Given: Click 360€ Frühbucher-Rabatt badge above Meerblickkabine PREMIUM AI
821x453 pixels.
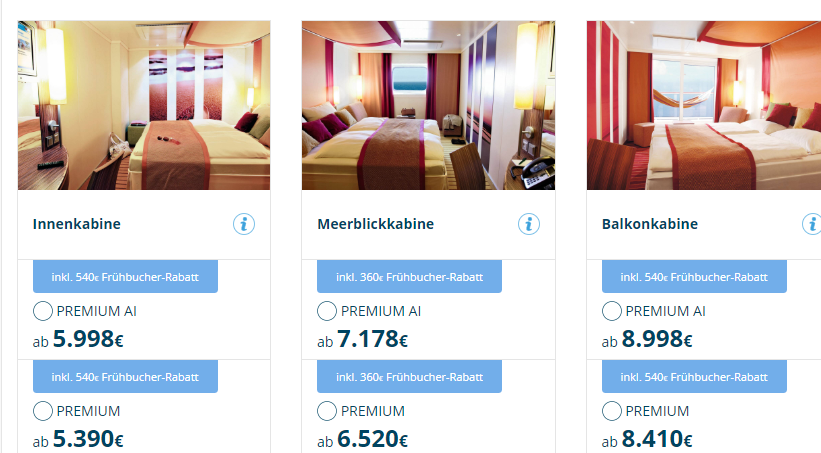Looking at the screenshot, I should click(409, 277).
